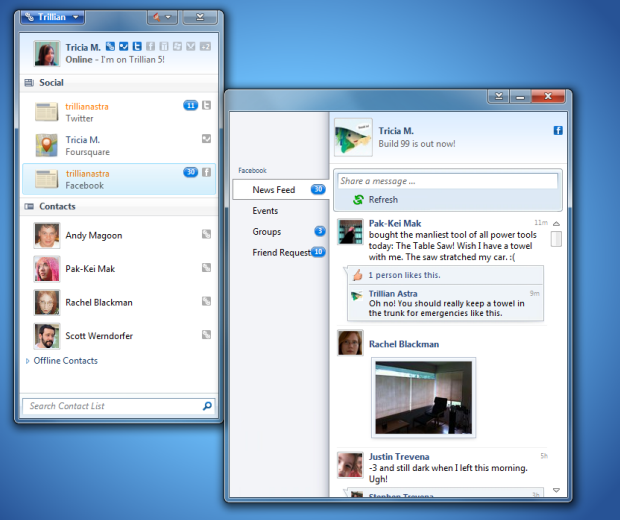This screenshot has height=520, width=620.
Task: Click the collapse arrow button in Facebook window title bar
Action: 499,96
